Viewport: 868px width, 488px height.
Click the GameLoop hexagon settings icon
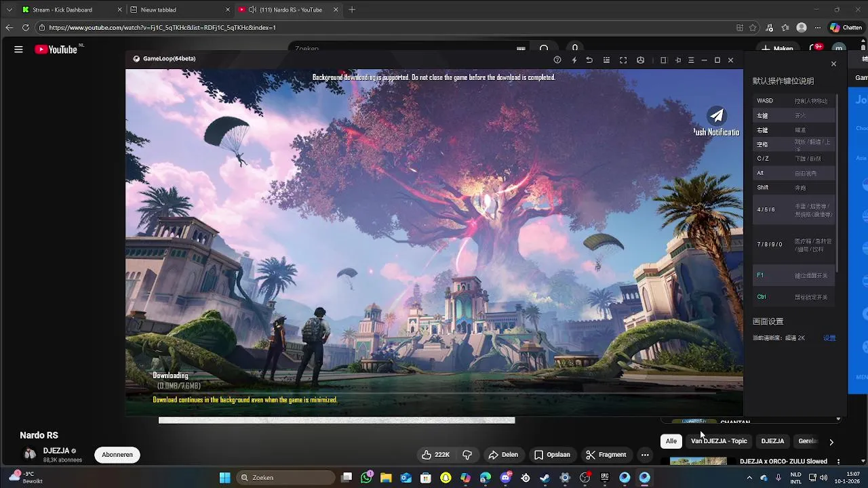point(640,60)
